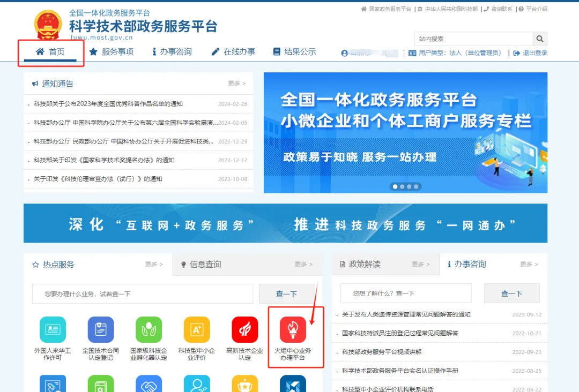Expand 更多 next to 办事咨询
The width and height of the screenshot is (579, 392).
pyautogui.click(x=529, y=265)
